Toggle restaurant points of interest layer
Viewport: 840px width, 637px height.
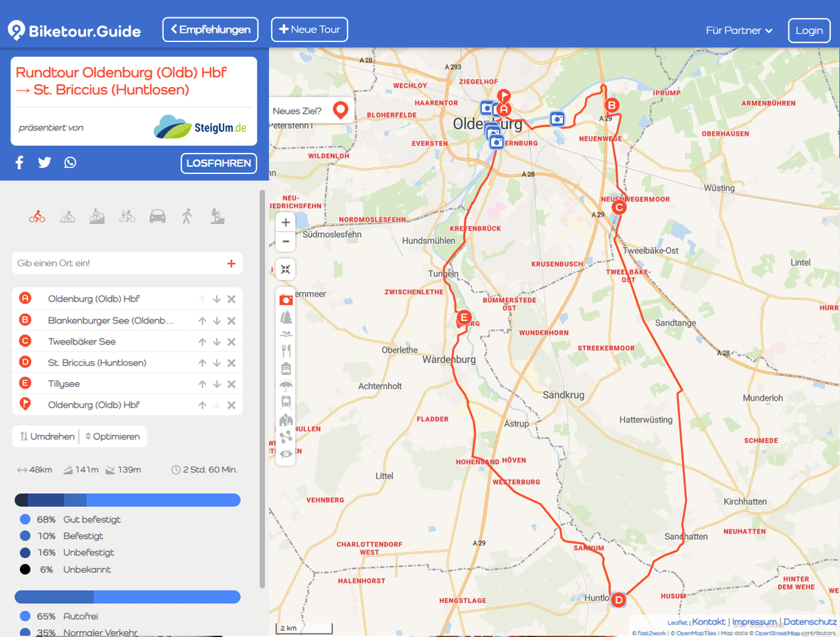(x=286, y=351)
